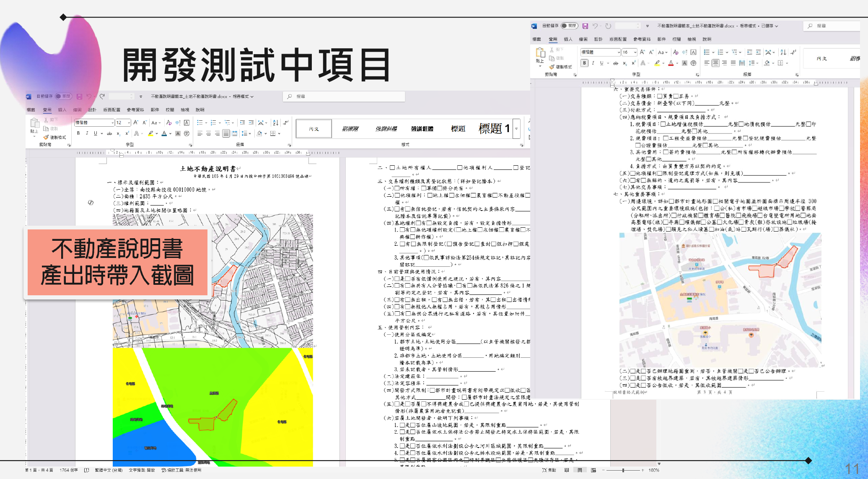
Task: Click 協助工具 accessibility status in the status bar
Action: coord(181,470)
